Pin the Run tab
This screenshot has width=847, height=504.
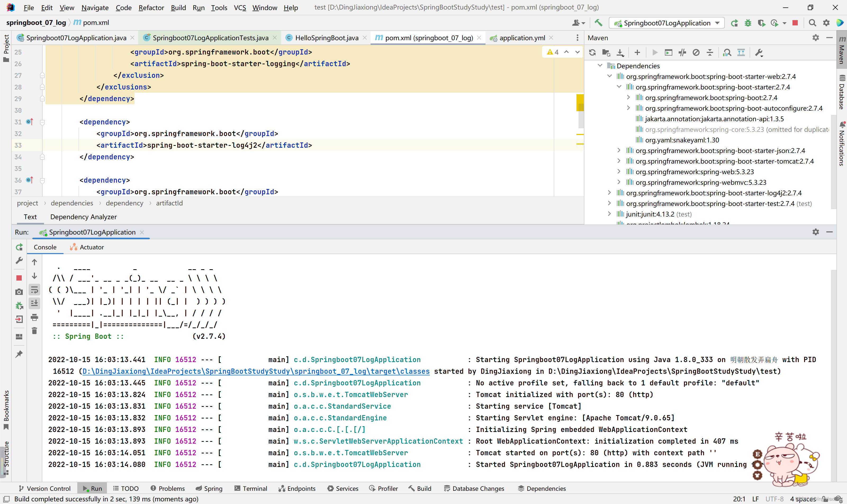(19, 354)
